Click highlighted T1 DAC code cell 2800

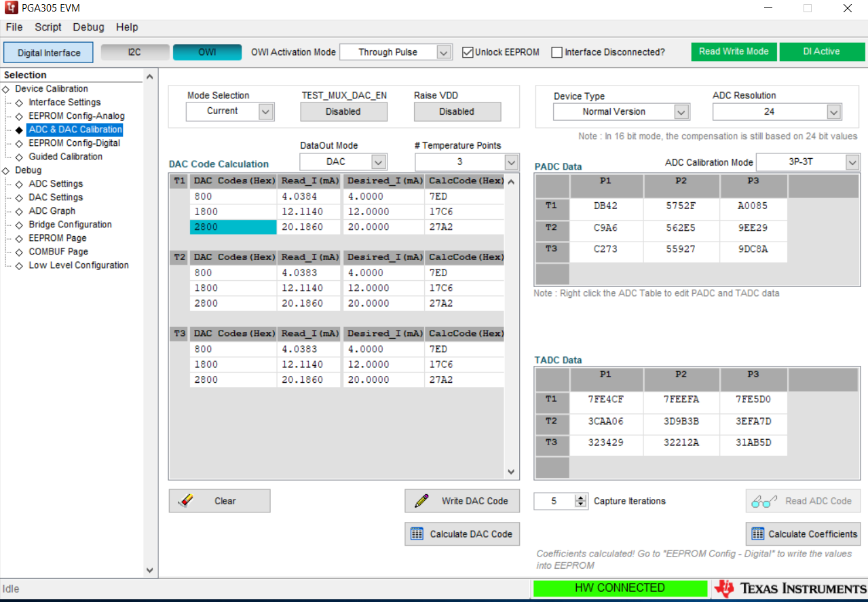pyautogui.click(x=233, y=227)
